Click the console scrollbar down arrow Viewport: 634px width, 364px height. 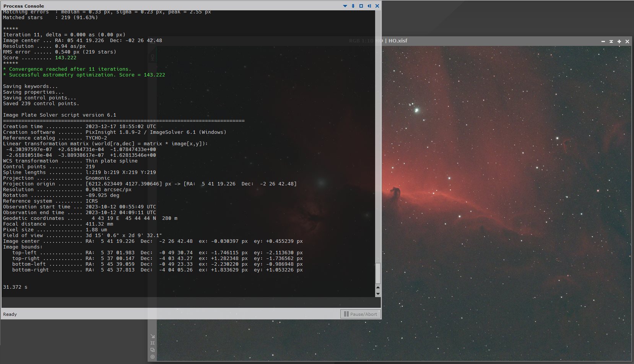coord(378,294)
